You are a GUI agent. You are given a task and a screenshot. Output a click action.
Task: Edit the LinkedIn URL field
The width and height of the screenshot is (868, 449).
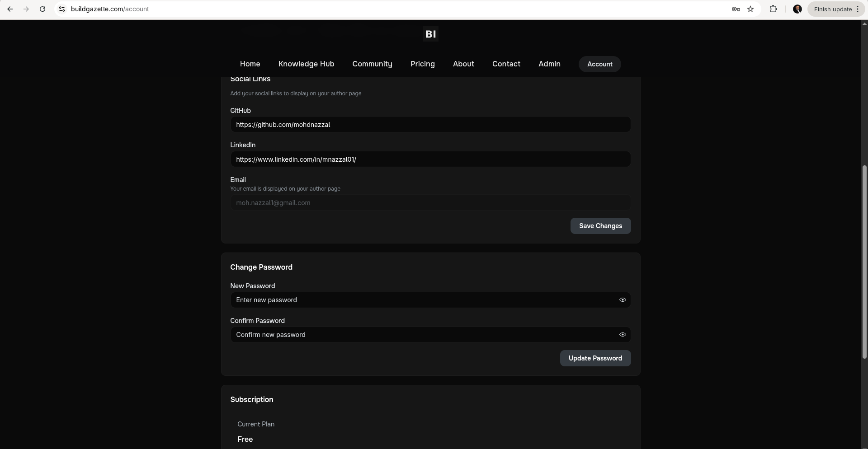430,159
